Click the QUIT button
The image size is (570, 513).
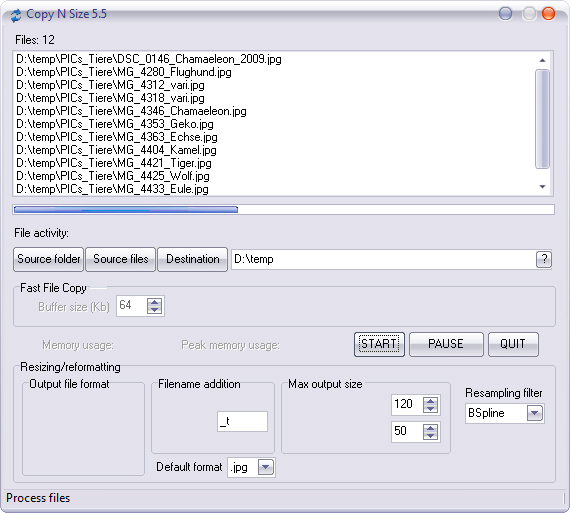pyautogui.click(x=513, y=344)
